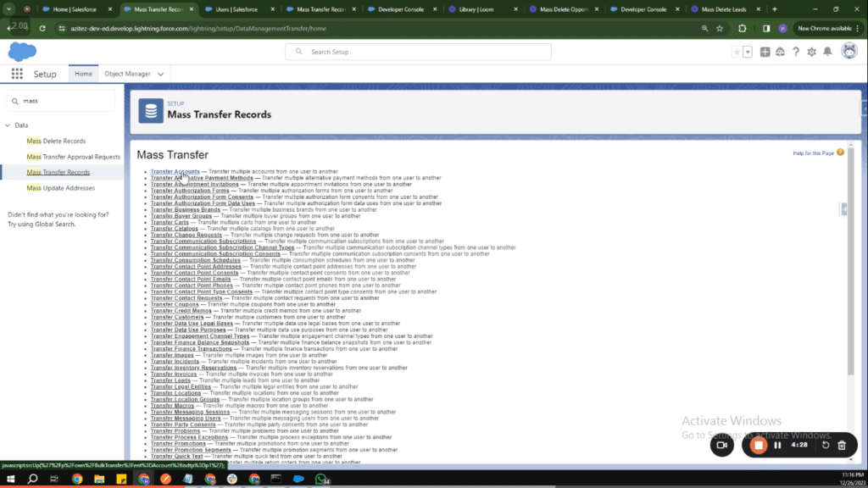Screen dimensions: 868x488
Task: Expand the Object Manager tab dropdown chevron
Action: click(160, 75)
